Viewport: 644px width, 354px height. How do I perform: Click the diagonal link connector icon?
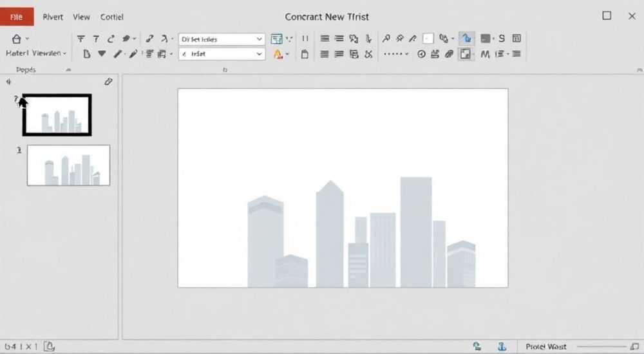[149, 39]
